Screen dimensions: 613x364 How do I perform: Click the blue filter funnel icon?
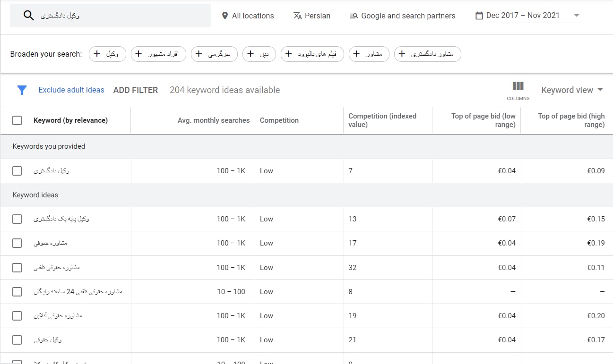22,90
